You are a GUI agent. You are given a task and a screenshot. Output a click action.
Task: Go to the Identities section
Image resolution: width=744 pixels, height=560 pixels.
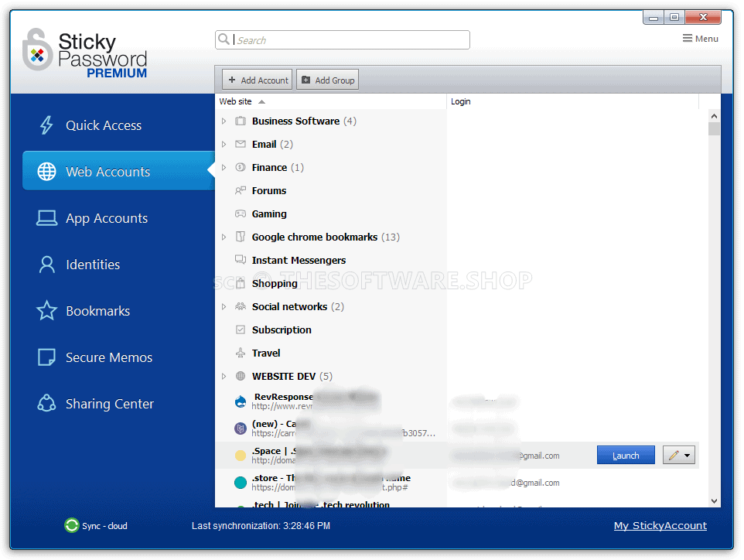point(93,265)
